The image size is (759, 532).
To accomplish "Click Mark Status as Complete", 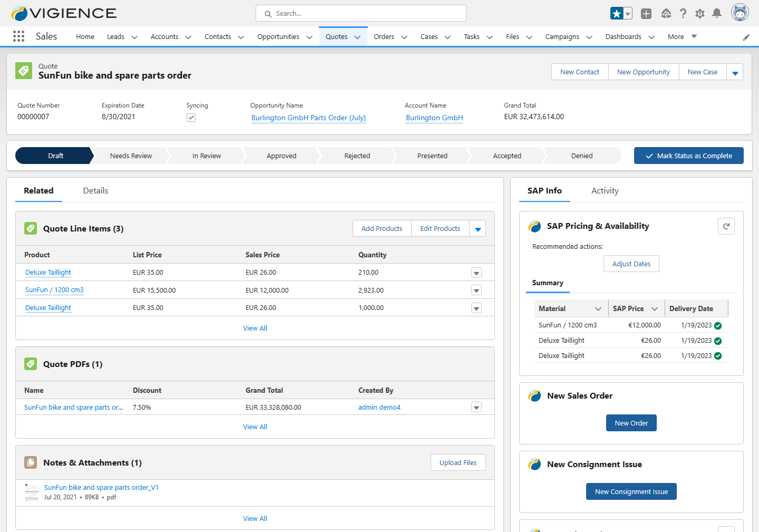I will point(689,156).
